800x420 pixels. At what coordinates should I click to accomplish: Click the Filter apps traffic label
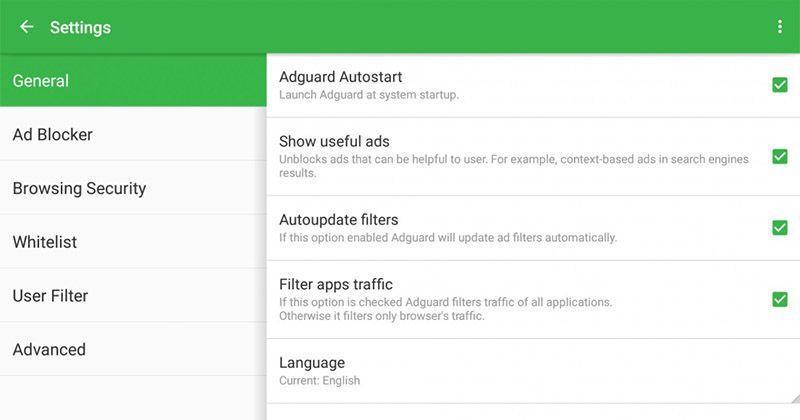336,284
